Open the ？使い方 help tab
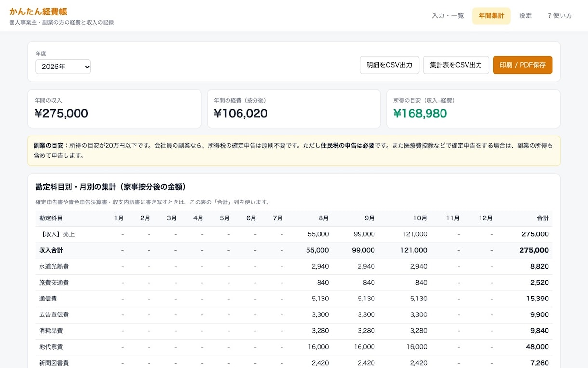Viewport: 588px width, 368px height. click(560, 16)
